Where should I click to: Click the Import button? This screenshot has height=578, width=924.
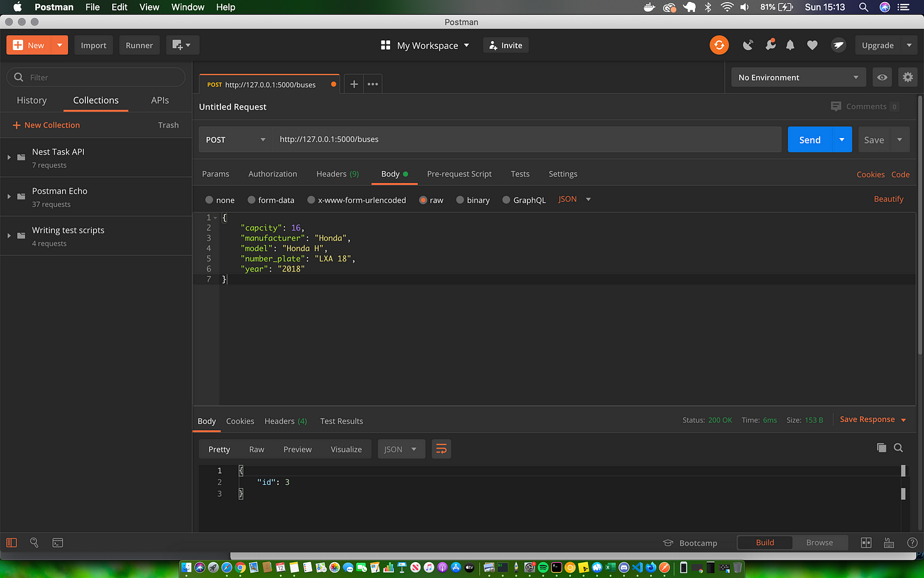[x=94, y=45]
